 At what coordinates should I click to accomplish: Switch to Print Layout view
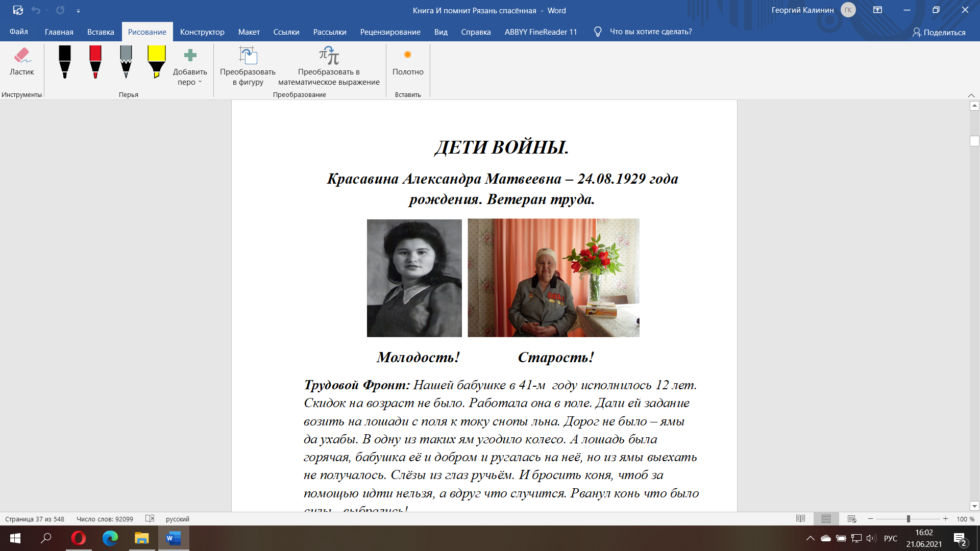pyautogui.click(x=826, y=519)
